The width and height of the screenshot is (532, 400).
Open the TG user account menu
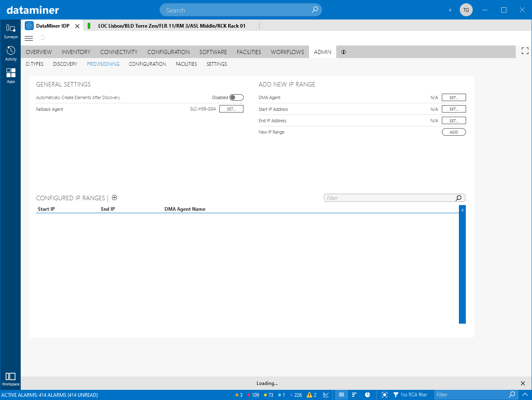pyautogui.click(x=466, y=10)
